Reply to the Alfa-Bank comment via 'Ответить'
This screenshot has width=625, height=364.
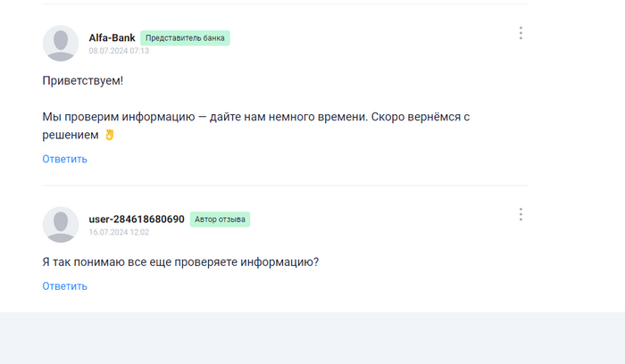[64, 159]
